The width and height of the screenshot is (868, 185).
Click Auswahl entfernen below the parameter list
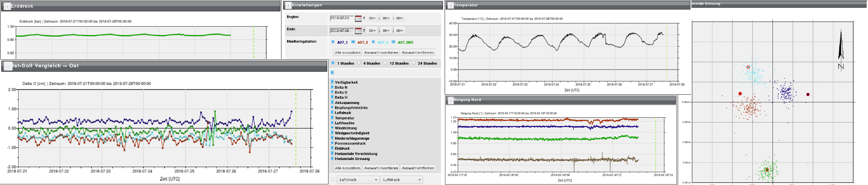[418, 168]
